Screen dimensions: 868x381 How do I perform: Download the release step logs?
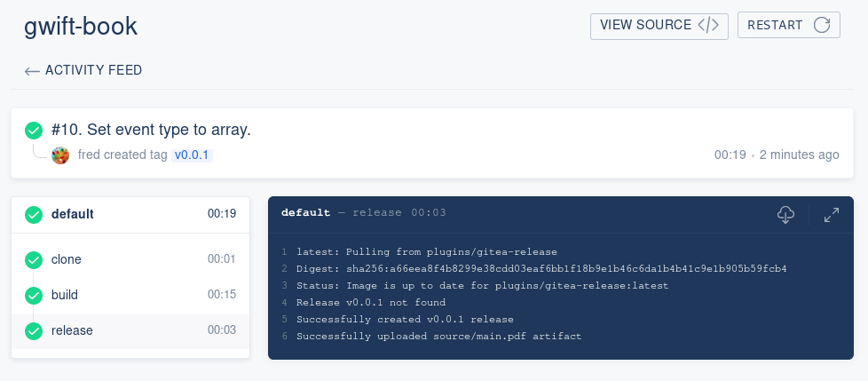[785, 214]
